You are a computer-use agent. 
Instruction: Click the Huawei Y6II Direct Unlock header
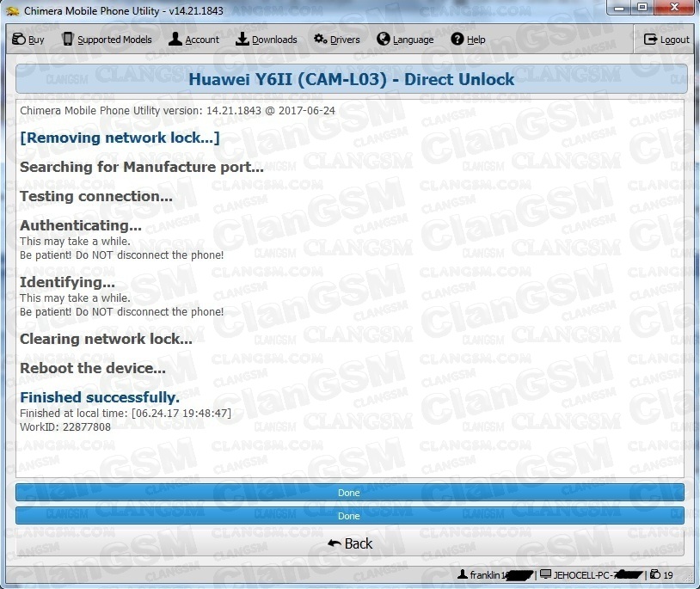click(352, 79)
